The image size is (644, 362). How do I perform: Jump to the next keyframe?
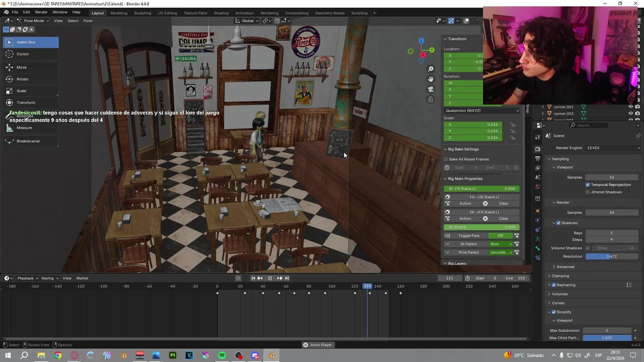(280, 278)
